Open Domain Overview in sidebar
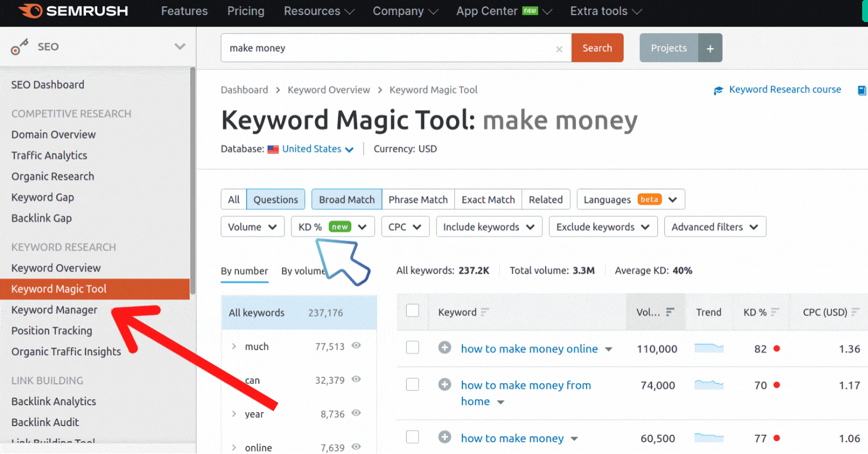Image resolution: width=868 pixels, height=454 pixels. [54, 134]
